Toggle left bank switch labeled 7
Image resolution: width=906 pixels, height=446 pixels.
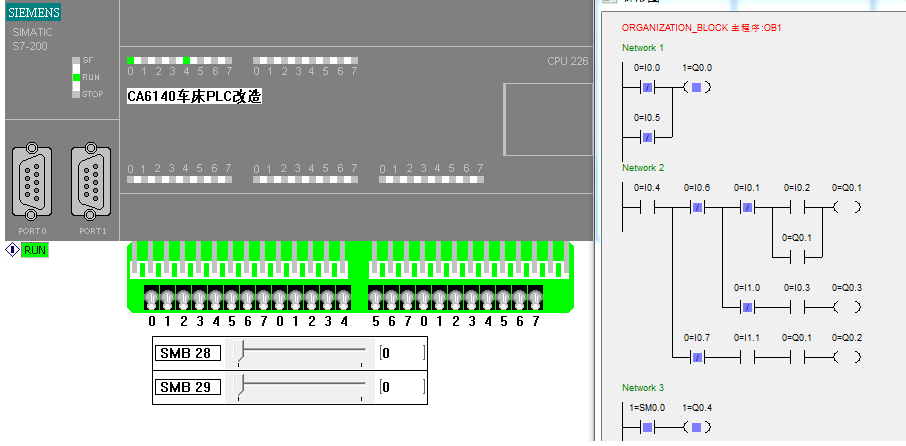264,299
